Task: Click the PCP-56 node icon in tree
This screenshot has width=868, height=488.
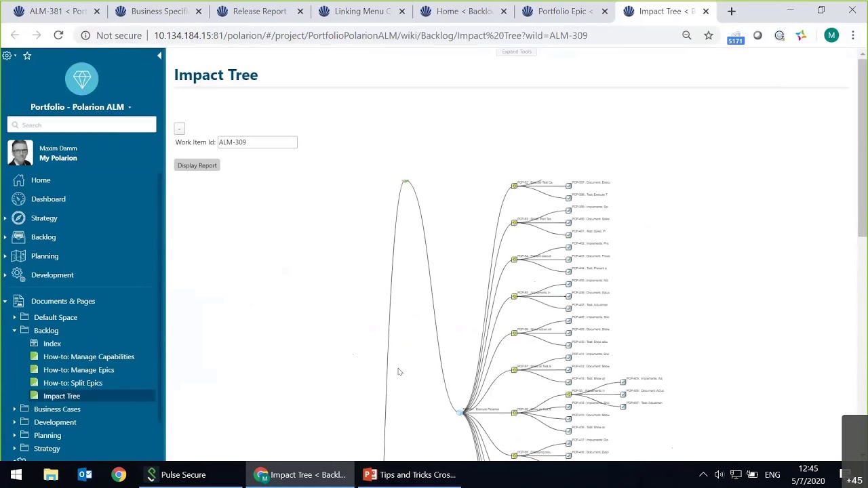Action: point(514,333)
